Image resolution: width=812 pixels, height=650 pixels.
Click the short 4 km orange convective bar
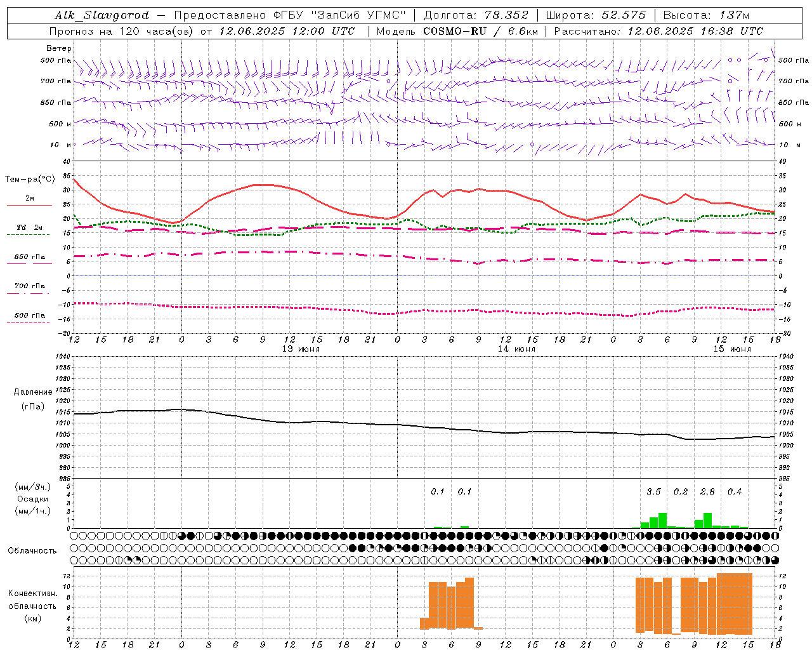point(424,623)
